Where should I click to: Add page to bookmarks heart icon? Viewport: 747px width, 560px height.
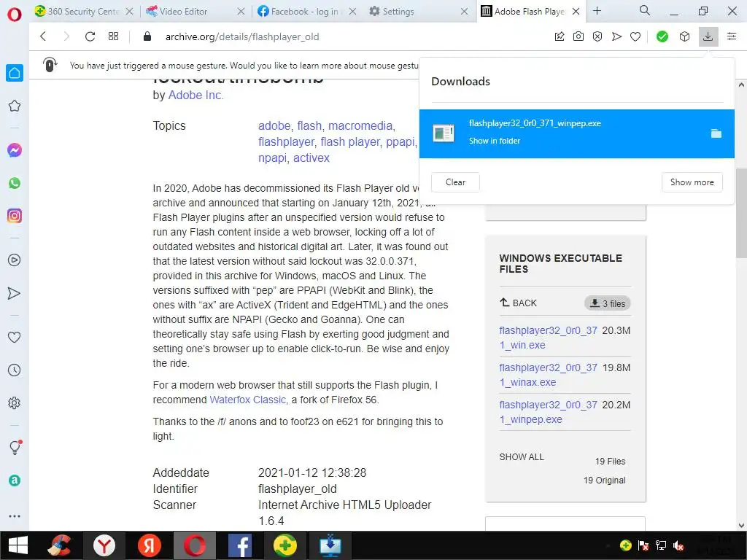[635, 36]
